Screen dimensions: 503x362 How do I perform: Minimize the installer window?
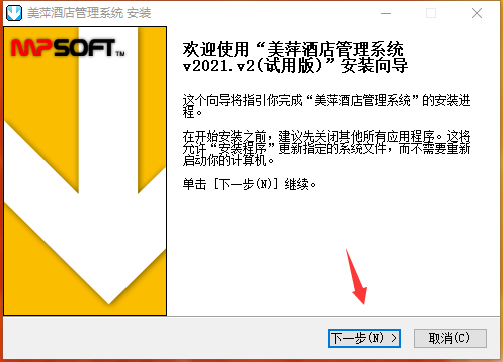386,13
